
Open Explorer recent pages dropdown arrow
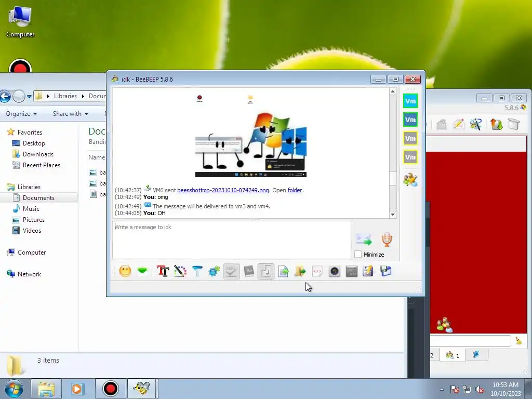click(30, 96)
